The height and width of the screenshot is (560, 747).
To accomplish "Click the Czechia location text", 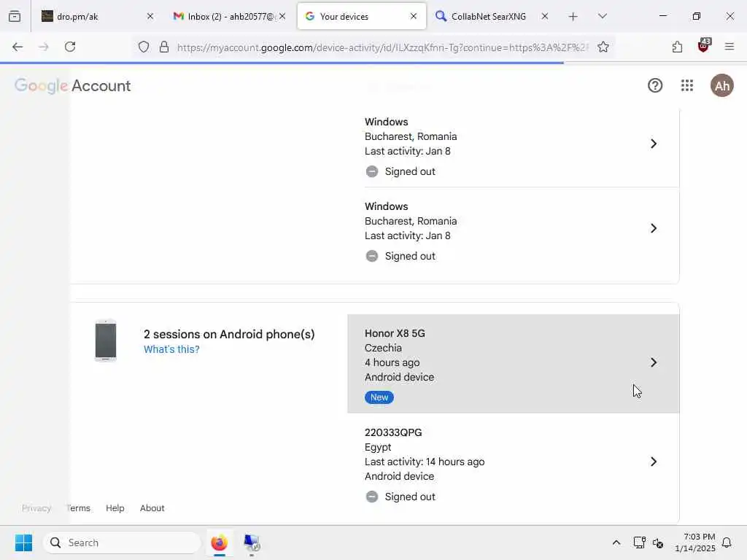I will tap(383, 348).
